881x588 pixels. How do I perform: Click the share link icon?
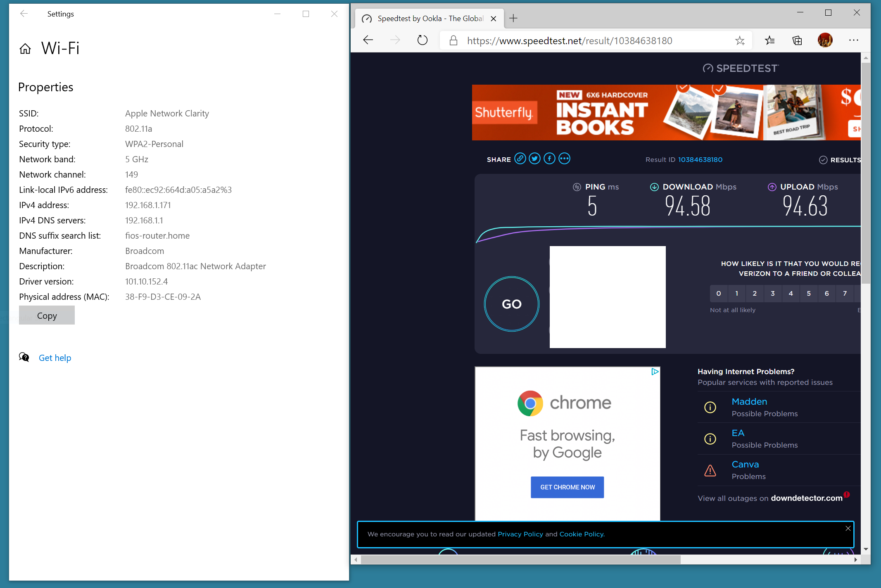pyautogui.click(x=520, y=159)
